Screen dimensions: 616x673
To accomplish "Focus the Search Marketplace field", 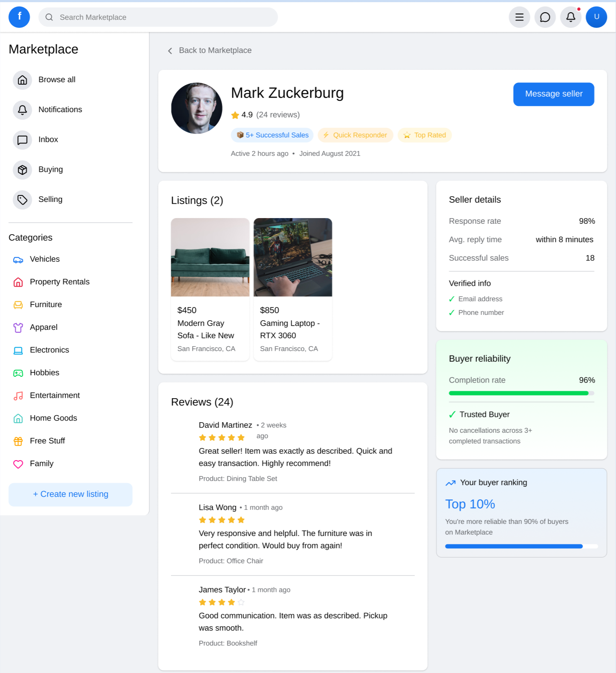I will coord(158,17).
